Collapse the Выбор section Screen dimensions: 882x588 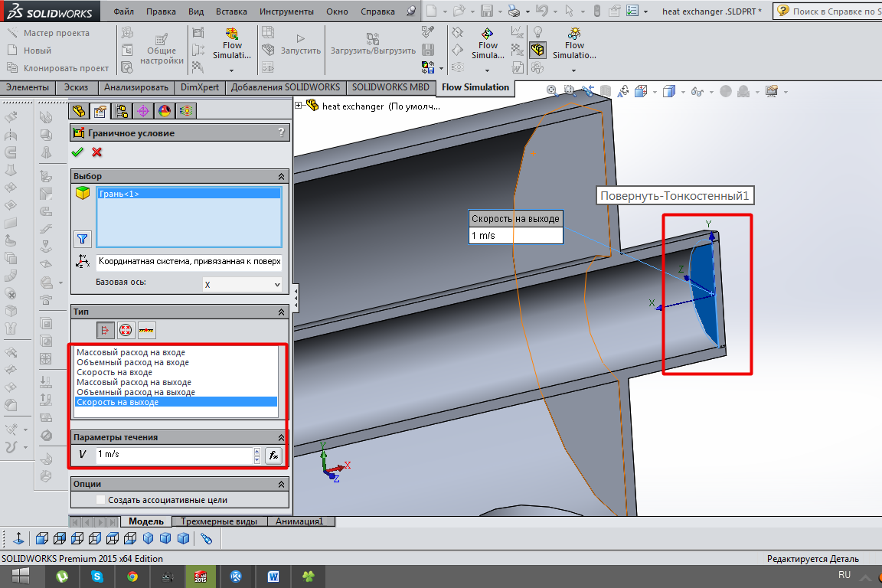click(281, 176)
